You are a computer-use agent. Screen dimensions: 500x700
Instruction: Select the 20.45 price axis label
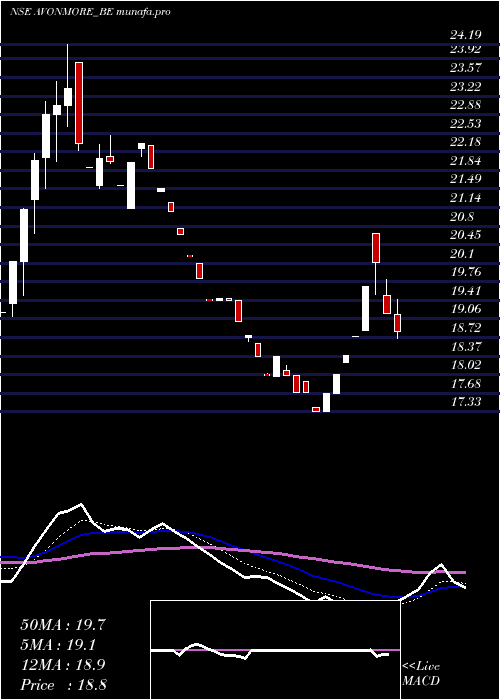pos(465,235)
